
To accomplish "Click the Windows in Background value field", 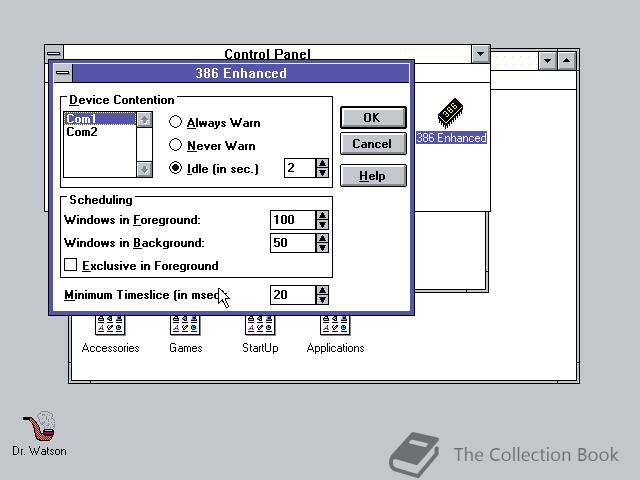I will pyautogui.click(x=293, y=243).
